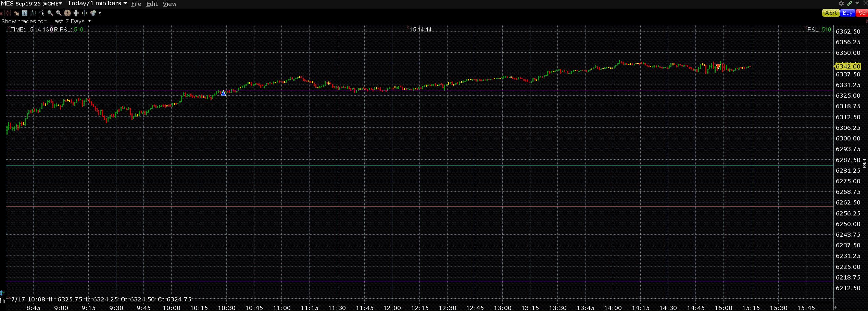Click the blue buy trade marker triangle
Viewport: 868px width, 311px height.
click(223, 93)
